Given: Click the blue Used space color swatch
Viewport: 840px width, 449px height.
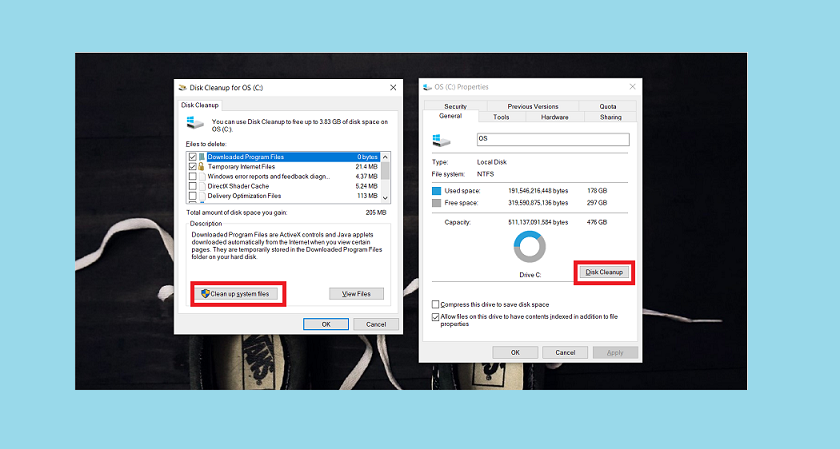Looking at the screenshot, I should 436,191.
